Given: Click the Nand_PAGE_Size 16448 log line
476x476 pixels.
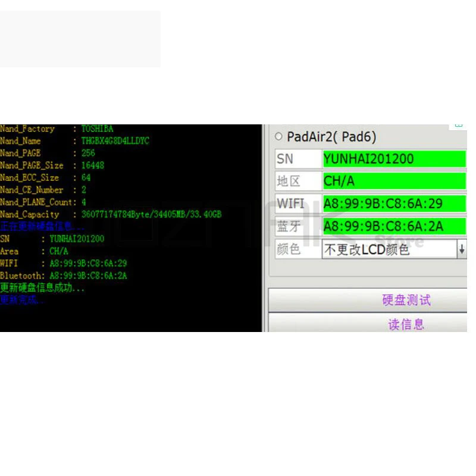Looking at the screenshot, I should 52,165.
